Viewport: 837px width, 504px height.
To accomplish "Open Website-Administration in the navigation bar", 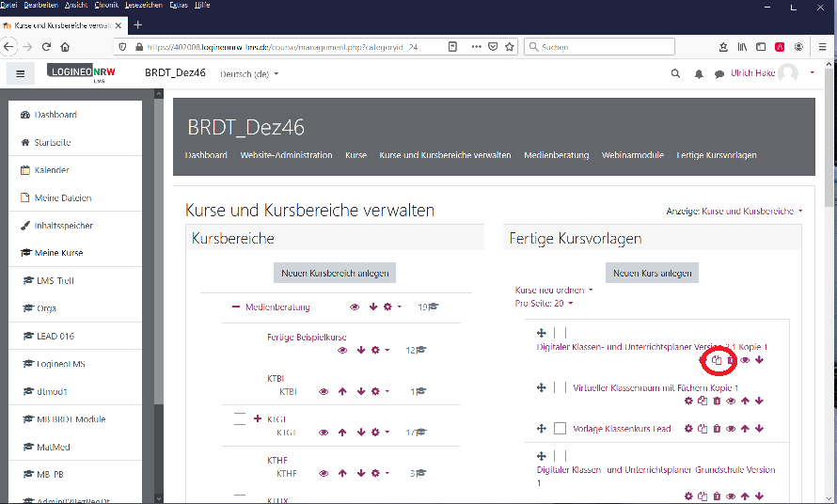I will click(286, 155).
